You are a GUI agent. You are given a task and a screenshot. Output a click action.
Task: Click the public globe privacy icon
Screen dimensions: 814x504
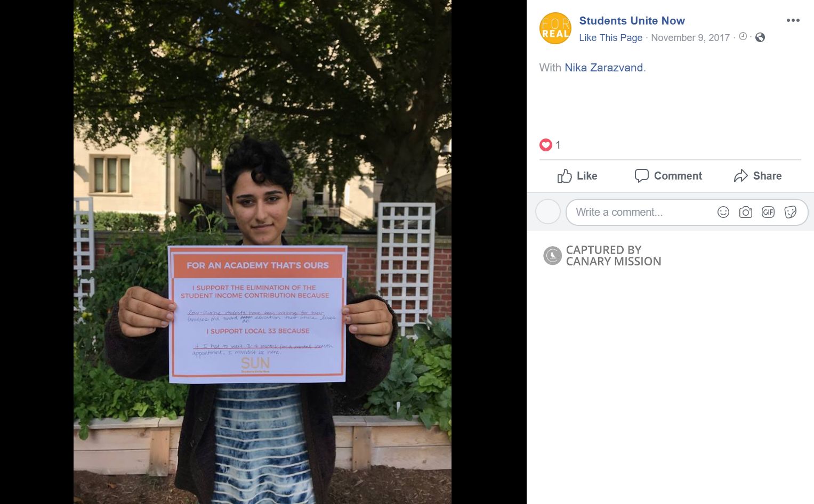click(x=760, y=37)
